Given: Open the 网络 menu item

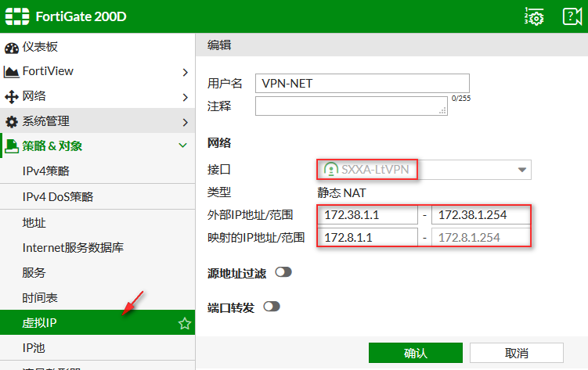Looking at the screenshot, I should pos(98,96).
